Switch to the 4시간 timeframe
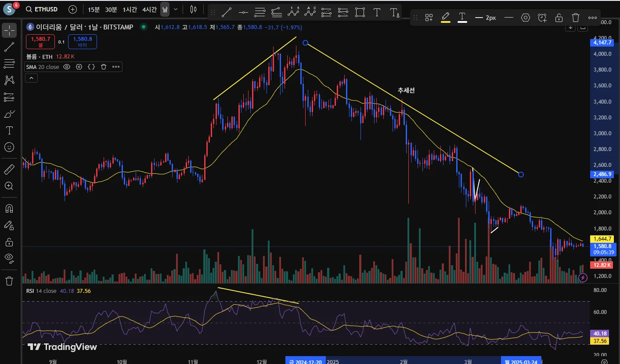This screenshot has height=364, width=620. [x=149, y=9]
